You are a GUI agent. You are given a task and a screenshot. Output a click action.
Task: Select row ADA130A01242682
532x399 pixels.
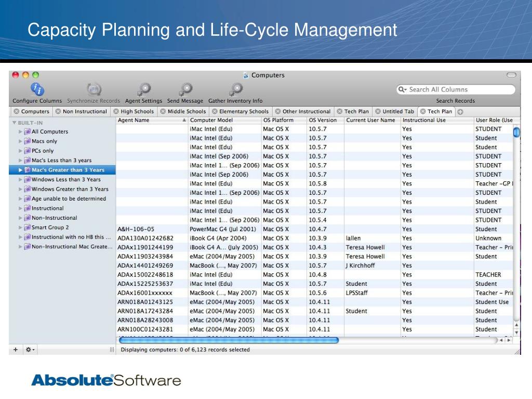pos(314,238)
